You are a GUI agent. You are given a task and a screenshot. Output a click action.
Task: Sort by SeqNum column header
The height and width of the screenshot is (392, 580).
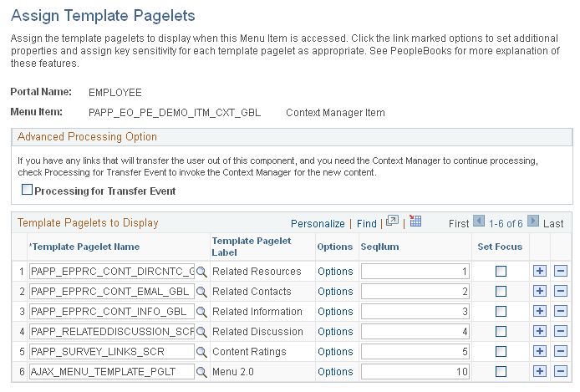pyautogui.click(x=379, y=247)
